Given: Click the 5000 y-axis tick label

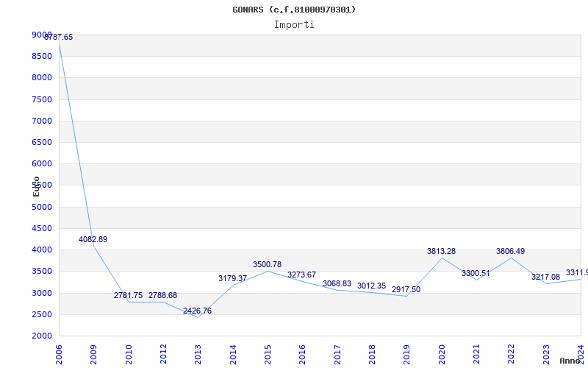Looking at the screenshot, I should (x=42, y=207).
